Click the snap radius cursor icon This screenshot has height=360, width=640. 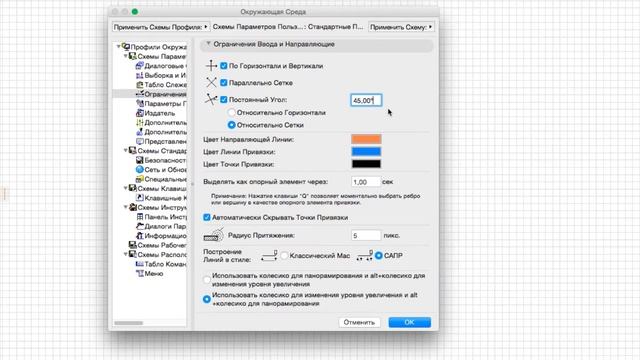coord(213,235)
